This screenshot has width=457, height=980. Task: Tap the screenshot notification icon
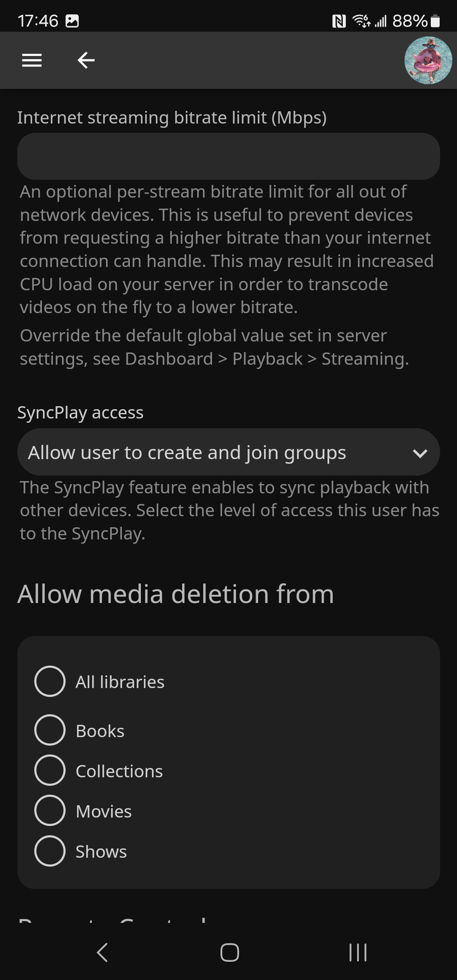tap(72, 21)
